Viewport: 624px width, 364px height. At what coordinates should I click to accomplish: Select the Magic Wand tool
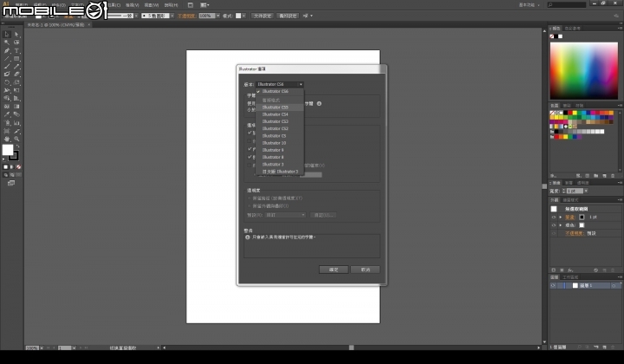click(x=7, y=42)
